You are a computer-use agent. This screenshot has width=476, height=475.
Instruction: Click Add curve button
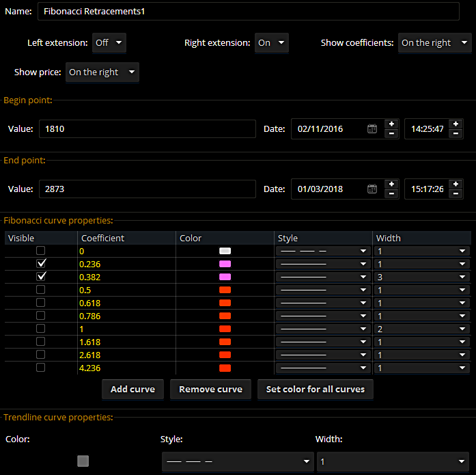pos(132,390)
